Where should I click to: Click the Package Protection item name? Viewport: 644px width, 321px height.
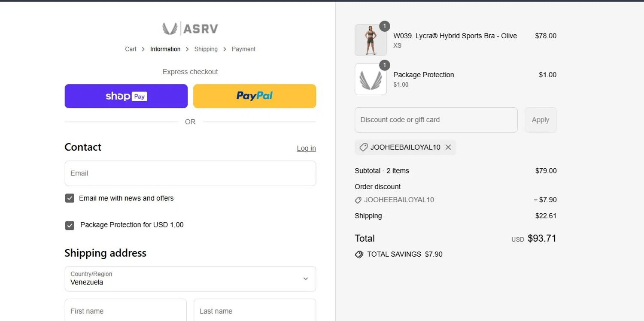click(x=424, y=75)
